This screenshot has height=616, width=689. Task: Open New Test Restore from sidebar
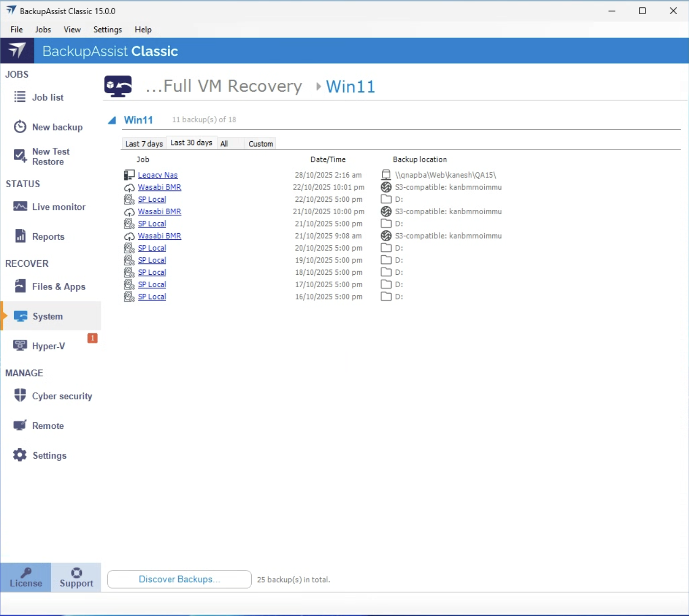tap(20, 156)
